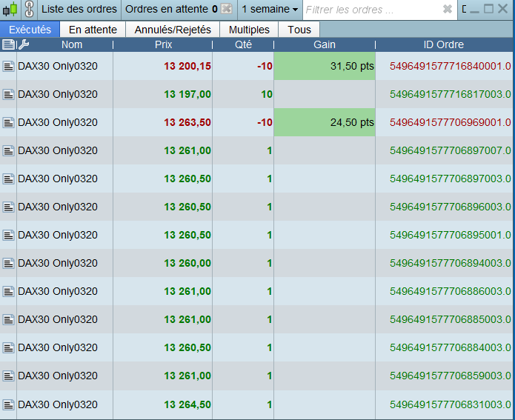Screen dimensions: 515x420
Task: Maximize the order list window
Action: pos(488,9)
